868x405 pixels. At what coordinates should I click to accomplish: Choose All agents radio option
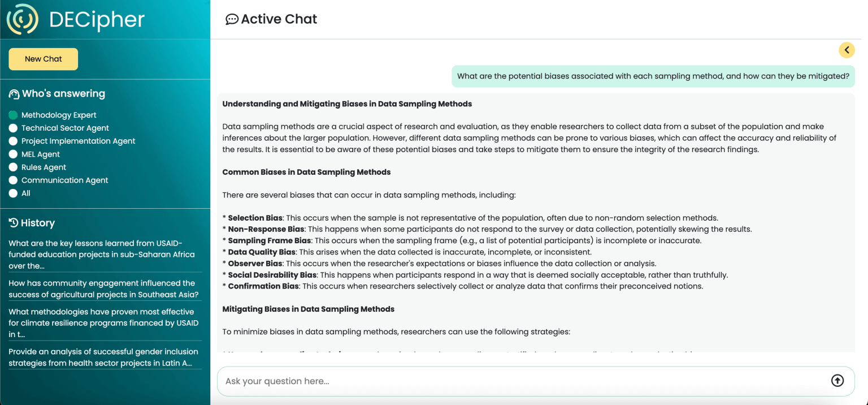tap(13, 193)
